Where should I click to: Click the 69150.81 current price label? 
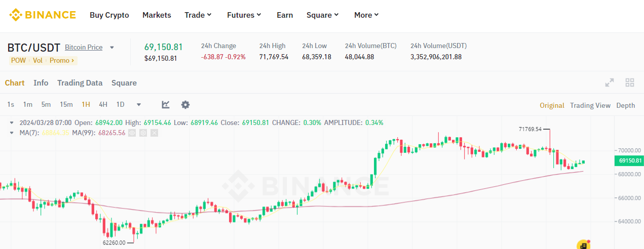(629, 161)
